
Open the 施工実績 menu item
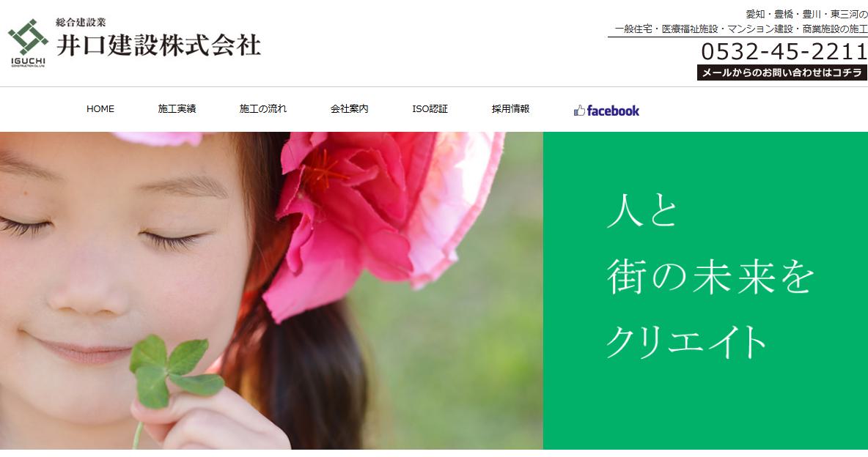(177, 109)
